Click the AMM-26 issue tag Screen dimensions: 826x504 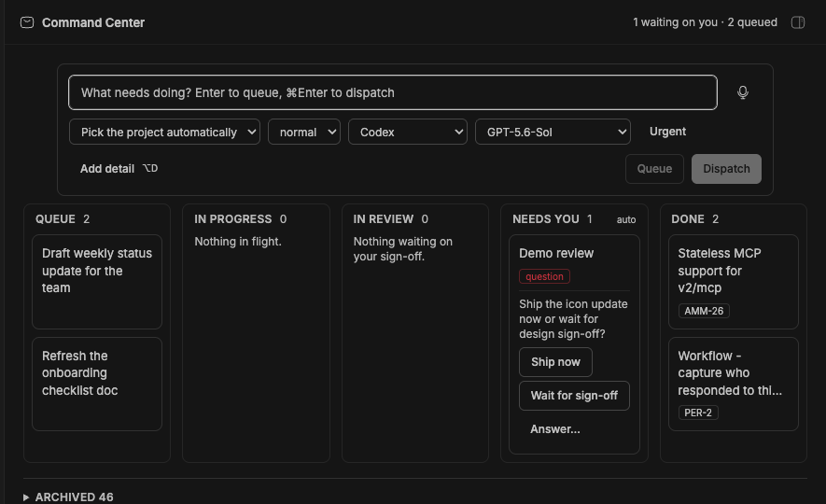[x=704, y=311]
